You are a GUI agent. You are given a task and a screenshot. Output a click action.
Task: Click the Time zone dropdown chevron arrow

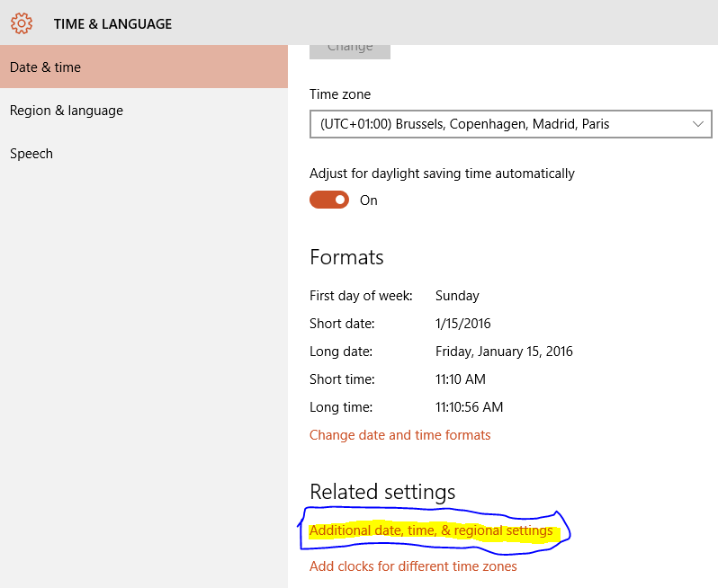(698, 124)
